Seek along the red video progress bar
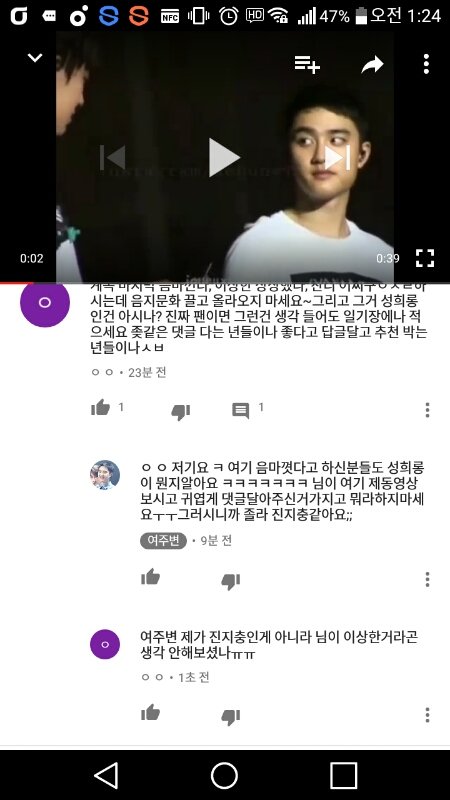Screen dimensions: 450x800 point(225,282)
